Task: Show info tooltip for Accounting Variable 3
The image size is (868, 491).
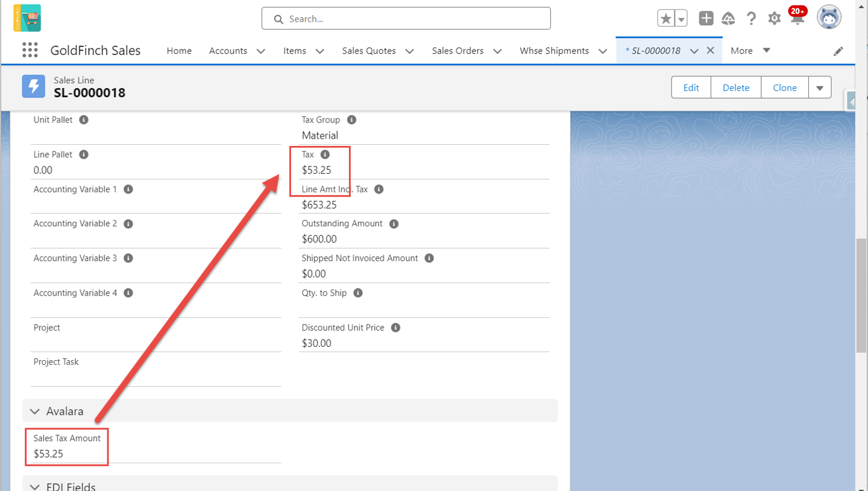Action: (x=128, y=258)
